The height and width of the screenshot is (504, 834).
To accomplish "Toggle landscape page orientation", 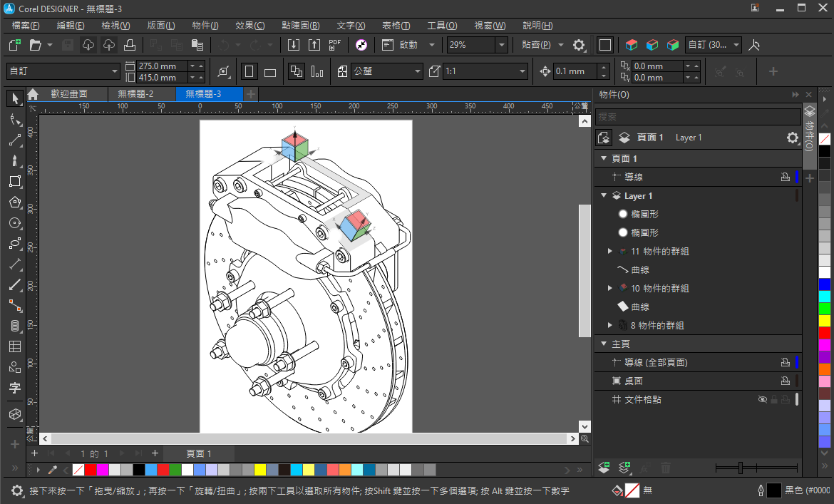I will [270, 71].
